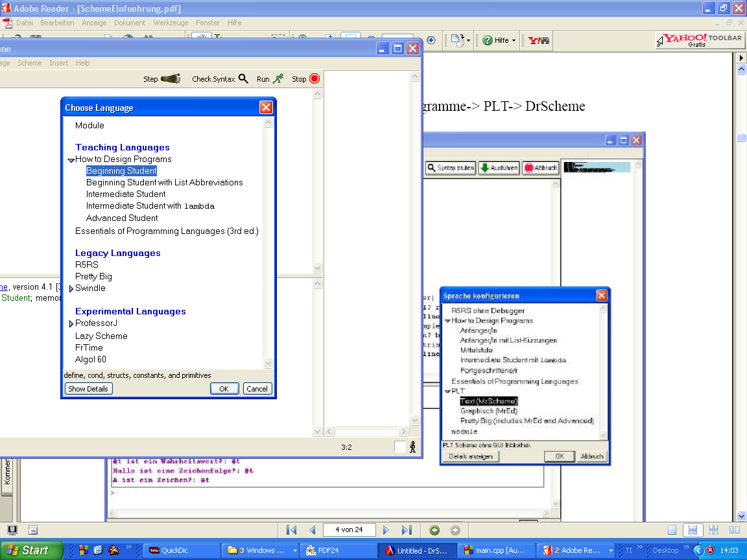Select FrTime language
The height and width of the screenshot is (560, 747).
coord(89,347)
